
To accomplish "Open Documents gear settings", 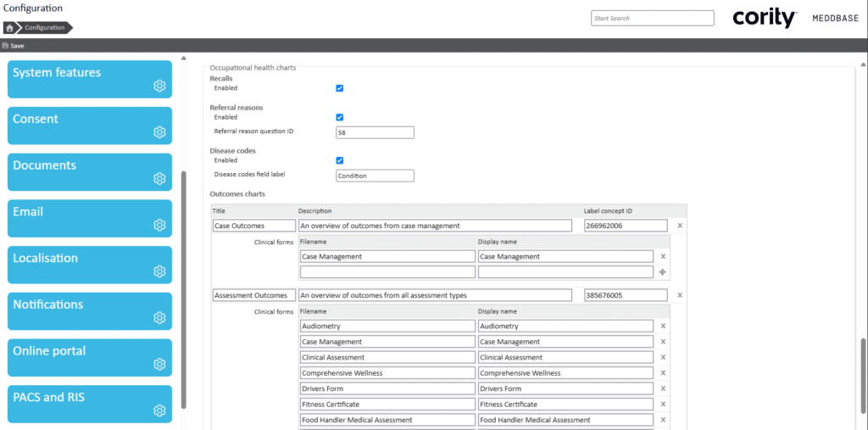I will pos(159,178).
